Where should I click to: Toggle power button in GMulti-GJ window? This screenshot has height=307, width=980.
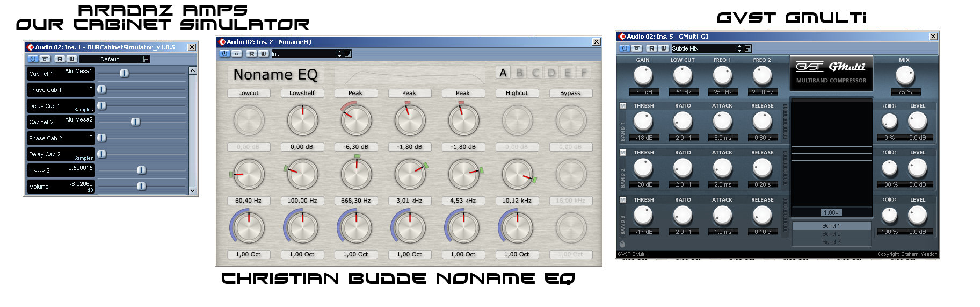(625, 48)
